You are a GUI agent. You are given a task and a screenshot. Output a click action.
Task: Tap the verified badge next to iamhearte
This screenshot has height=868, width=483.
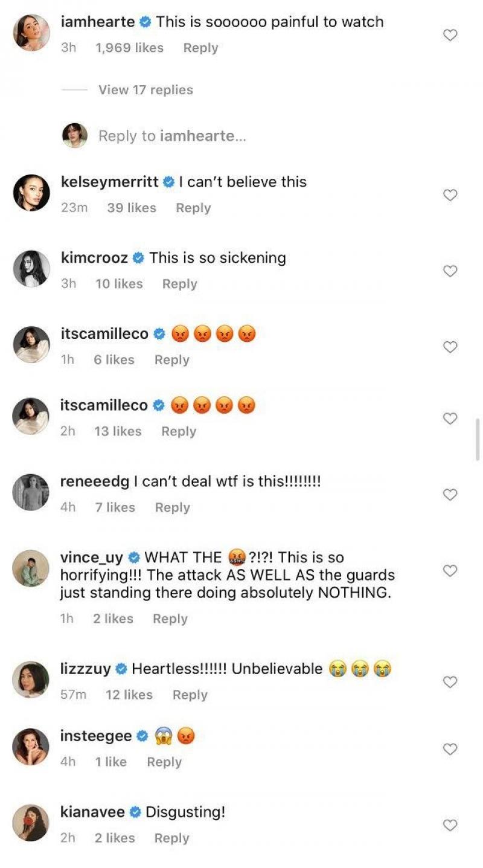tap(144, 22)
